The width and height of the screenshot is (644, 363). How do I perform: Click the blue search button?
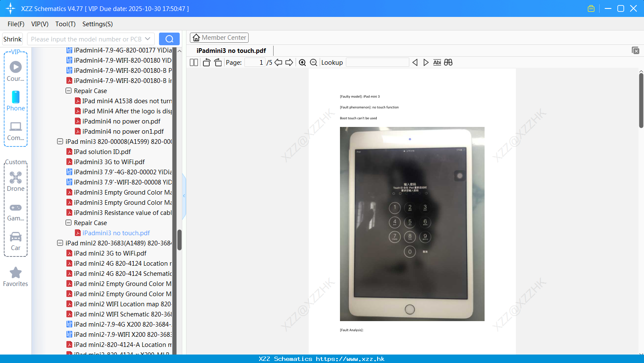pyautogui.click(x=169, y=39)
